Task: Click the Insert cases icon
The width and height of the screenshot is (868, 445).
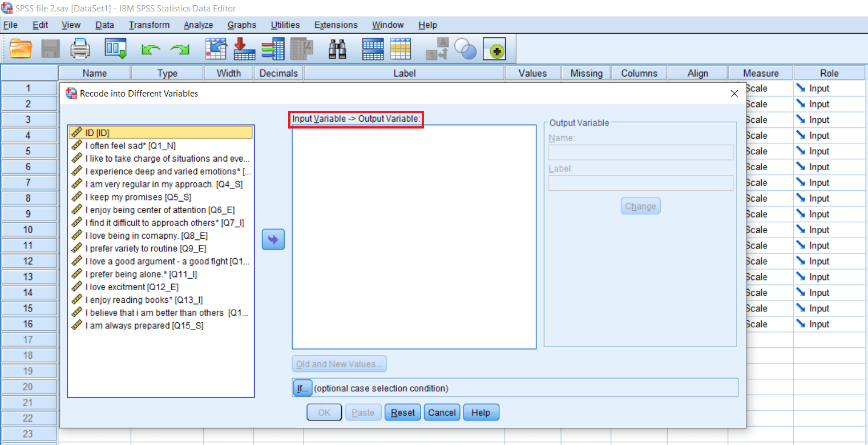Action: (x=373, y=49)
